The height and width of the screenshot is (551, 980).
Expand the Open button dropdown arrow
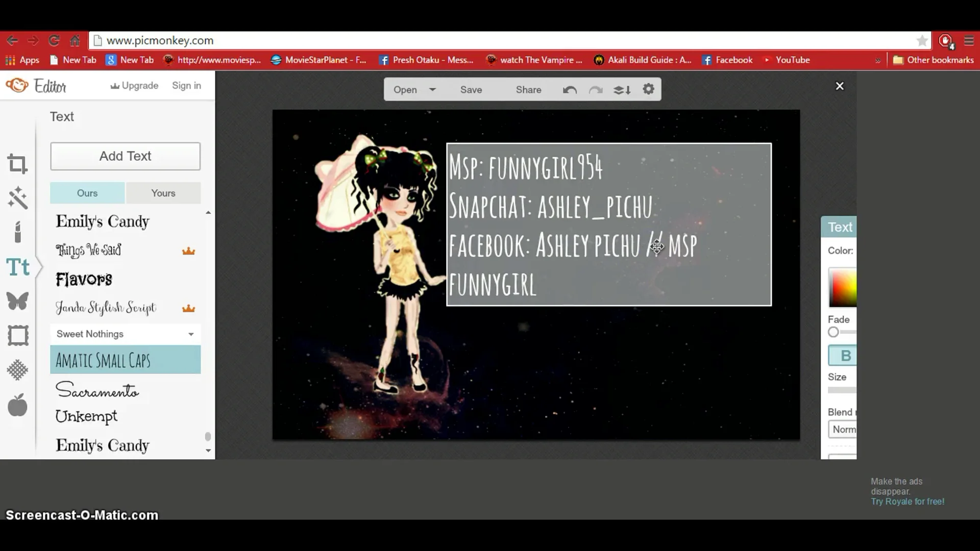[432, 89]
